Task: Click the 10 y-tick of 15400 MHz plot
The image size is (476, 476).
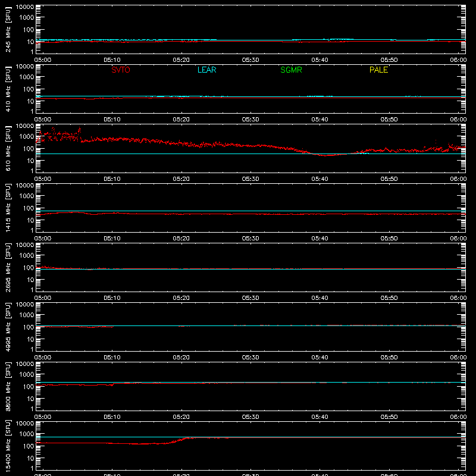Action: point(30,458)
